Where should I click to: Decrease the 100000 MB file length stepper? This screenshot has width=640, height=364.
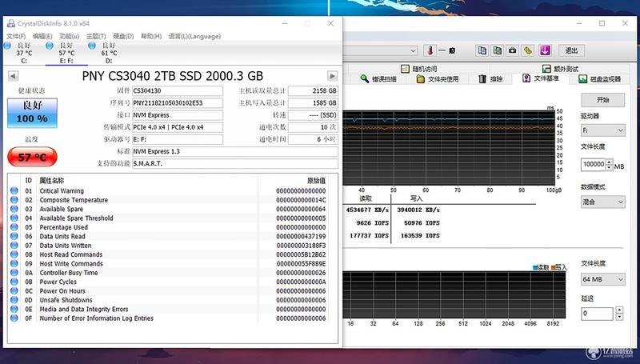click(609, 167)
